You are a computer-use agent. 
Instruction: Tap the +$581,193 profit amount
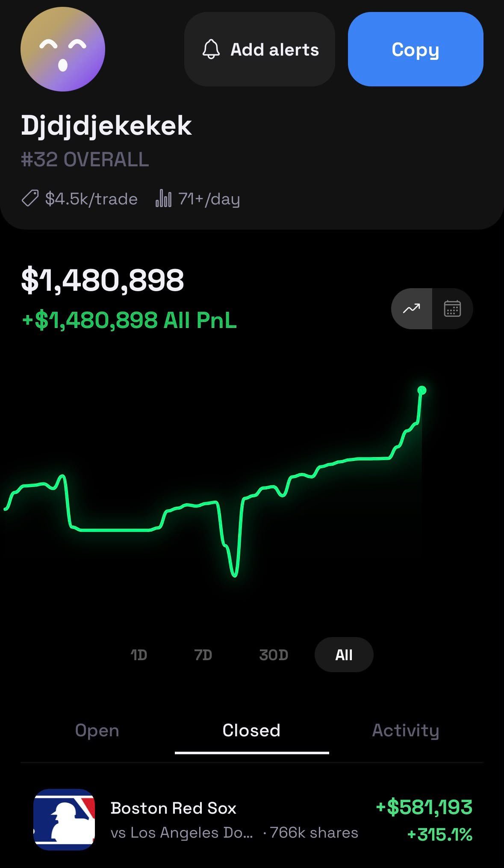(x=424, y=807)
